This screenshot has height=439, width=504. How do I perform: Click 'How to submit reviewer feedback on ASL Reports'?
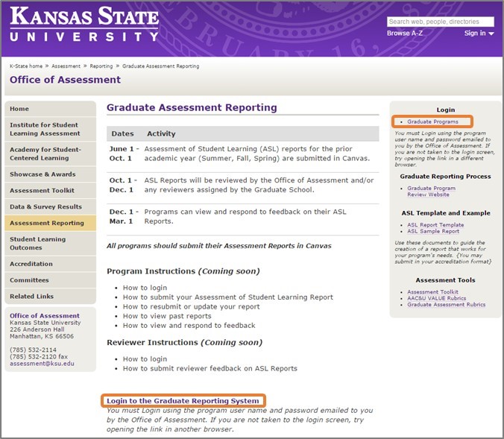(210, 369)
